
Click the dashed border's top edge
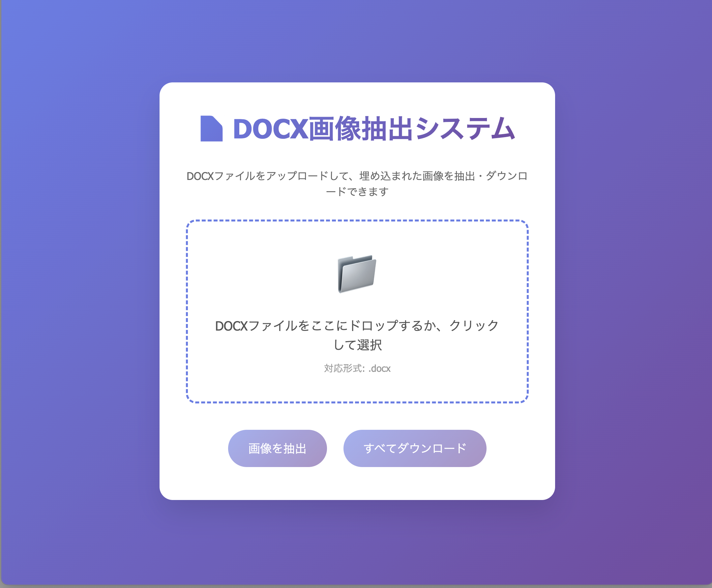coord(357,220)
